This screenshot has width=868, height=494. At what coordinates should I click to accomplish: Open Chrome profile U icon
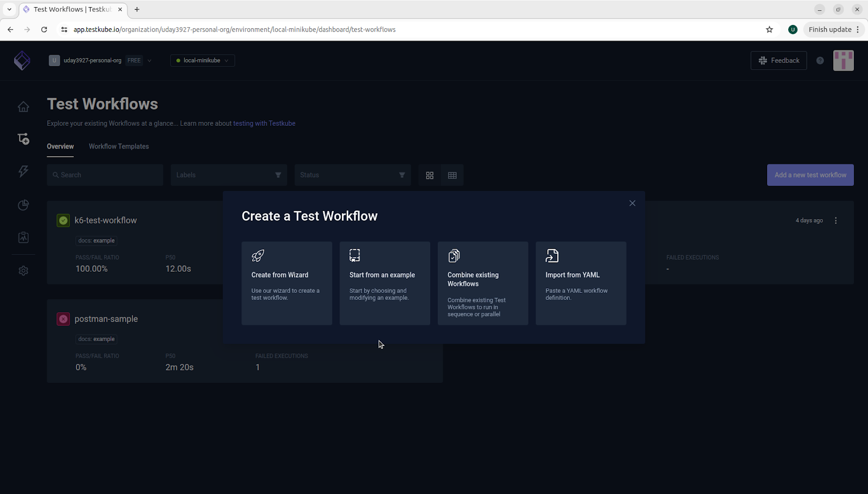[793, 30]
